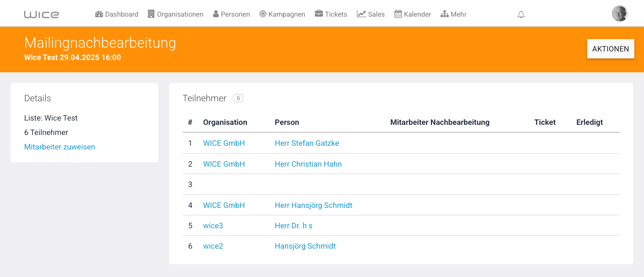Open Herr Christian Hahn

click(308, 164)
